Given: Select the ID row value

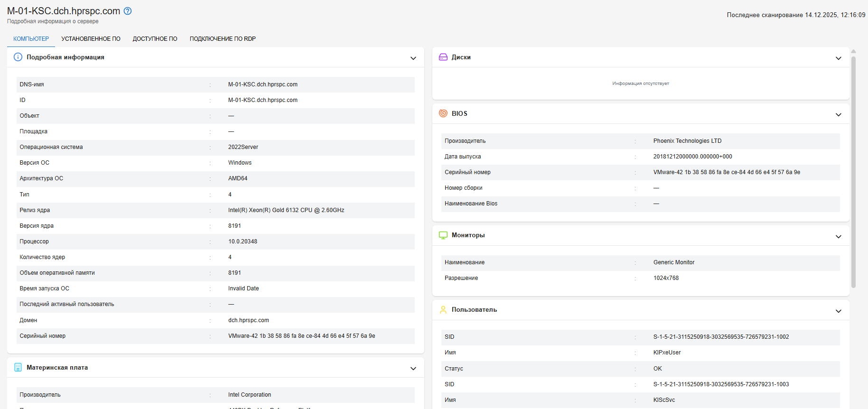Looking at the screenshot, I should point(263,100).
